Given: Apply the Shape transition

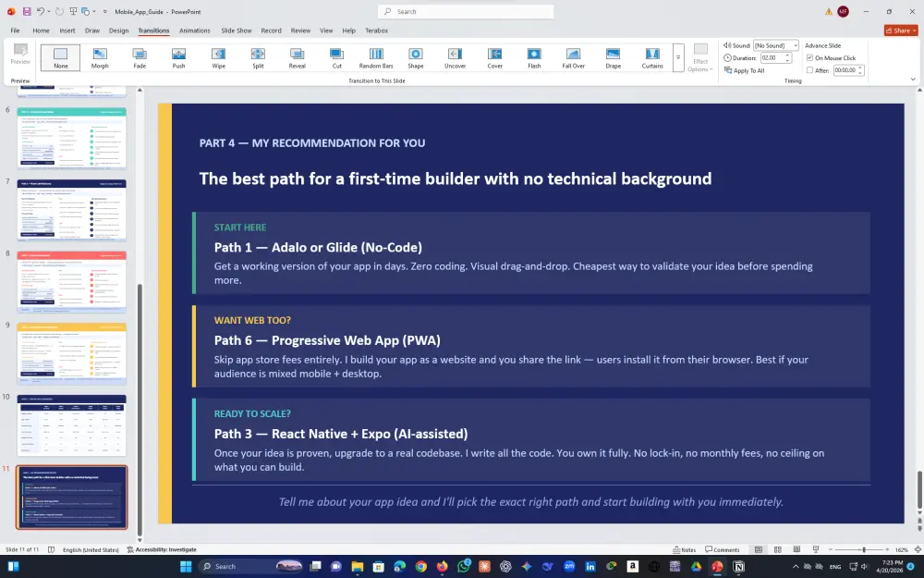Looking at the screenshot, I should pyautogui.click(x=416, y=57).
